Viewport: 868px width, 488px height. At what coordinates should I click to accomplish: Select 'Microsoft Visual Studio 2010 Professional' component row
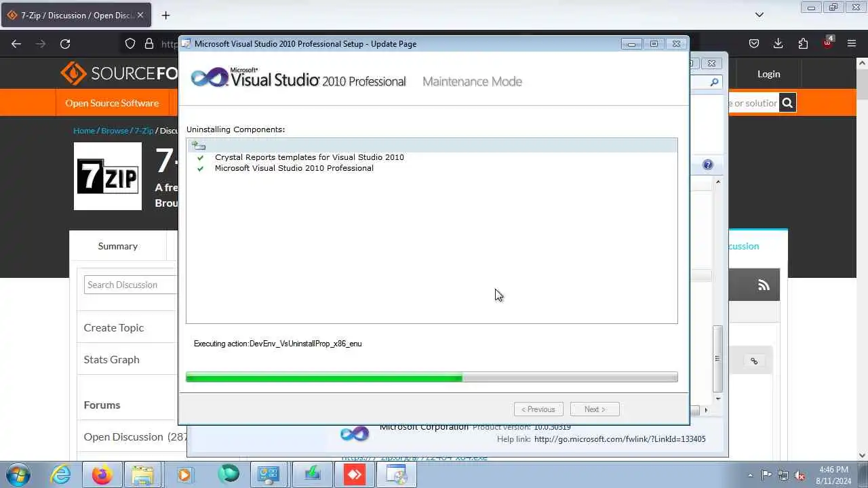(x=294, y=168)
